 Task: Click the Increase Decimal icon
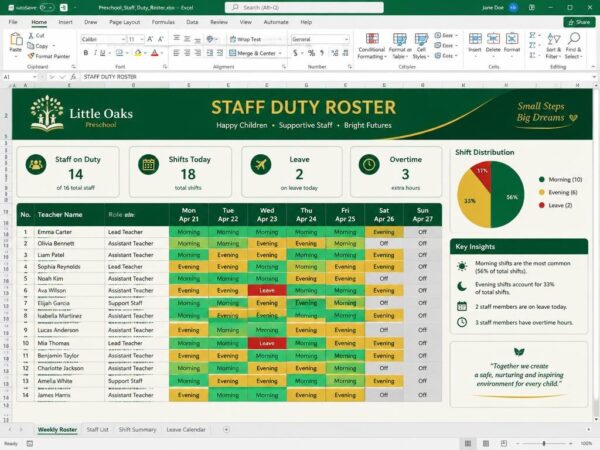coord(334,53)
